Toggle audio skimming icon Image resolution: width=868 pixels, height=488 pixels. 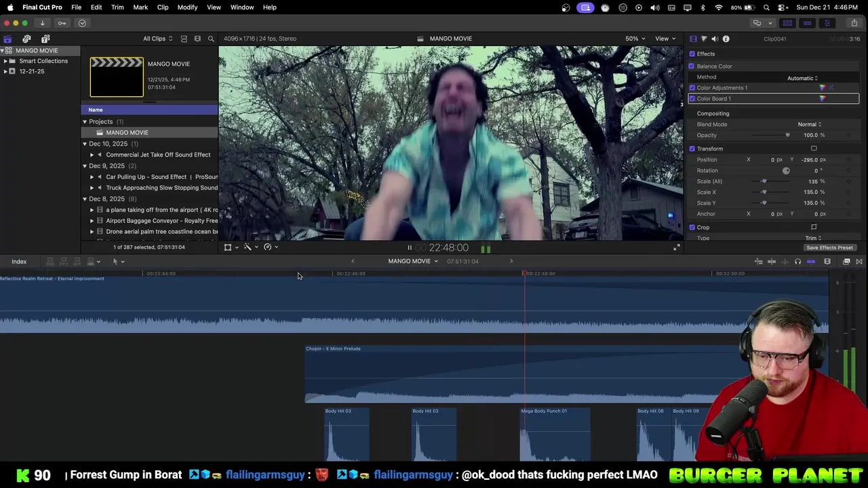click(785, 262)
